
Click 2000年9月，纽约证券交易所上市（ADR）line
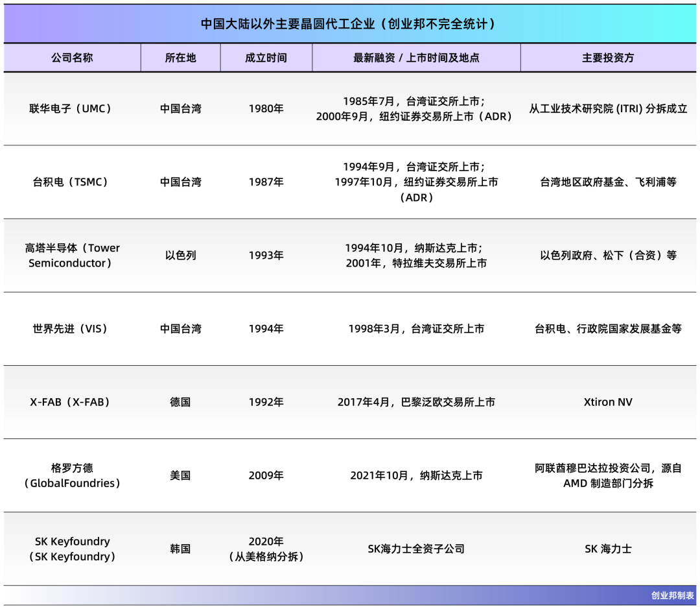(414, 116)
